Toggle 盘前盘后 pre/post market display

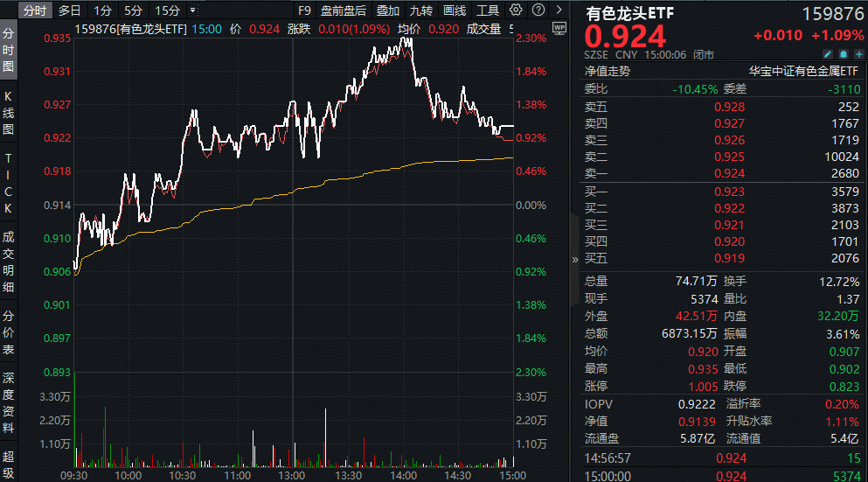point(344,10)
